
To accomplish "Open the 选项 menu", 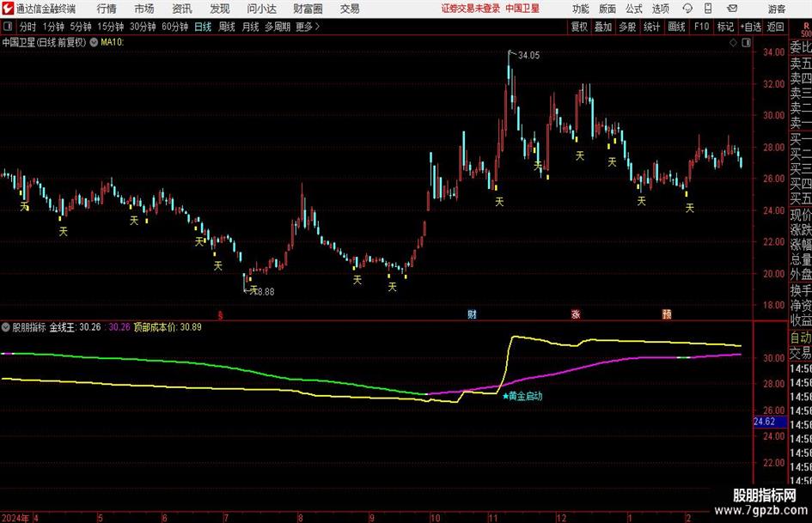I will coord(660,9).
